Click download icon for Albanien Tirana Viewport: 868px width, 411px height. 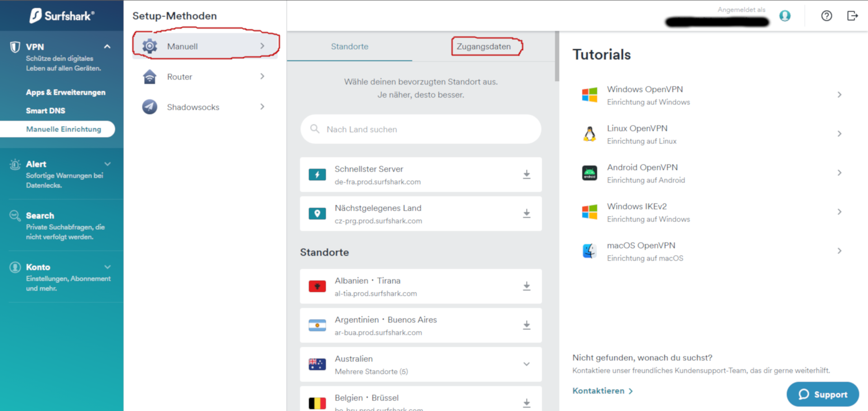(526, 286)
